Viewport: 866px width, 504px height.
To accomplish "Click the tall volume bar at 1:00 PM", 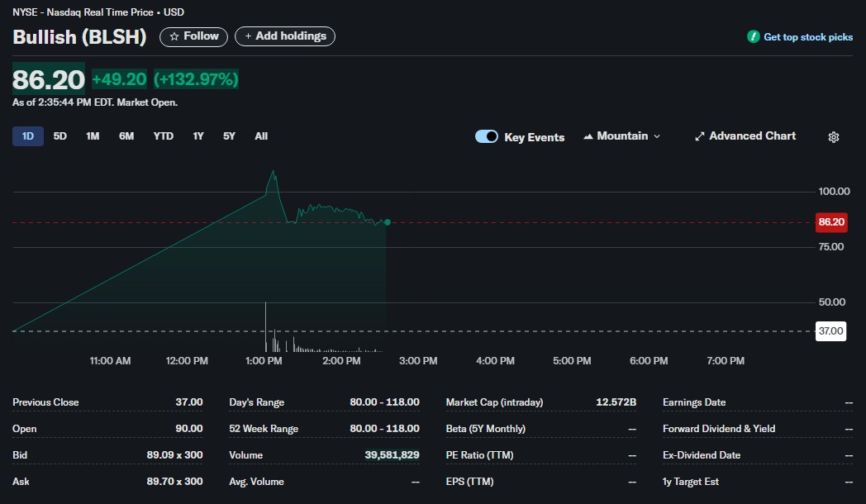I will [265, 327].
